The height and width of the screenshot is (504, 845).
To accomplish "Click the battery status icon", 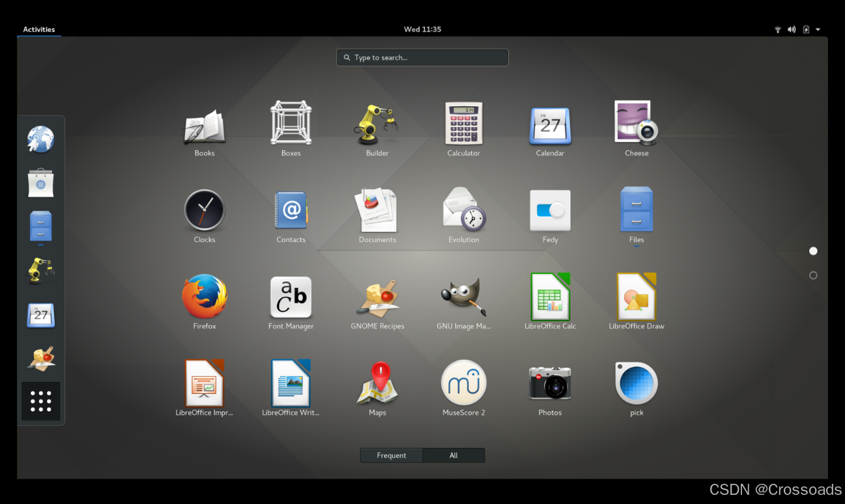I will [806, 29].
